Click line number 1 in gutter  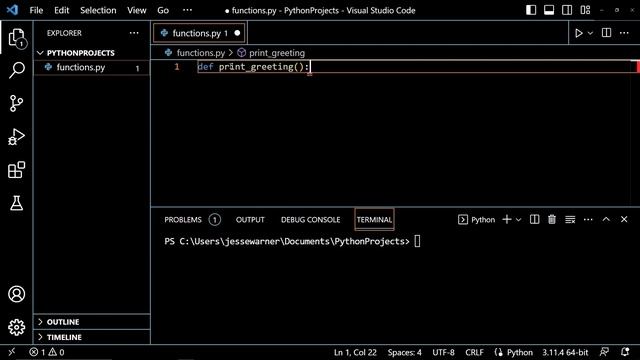coord(177,67)
